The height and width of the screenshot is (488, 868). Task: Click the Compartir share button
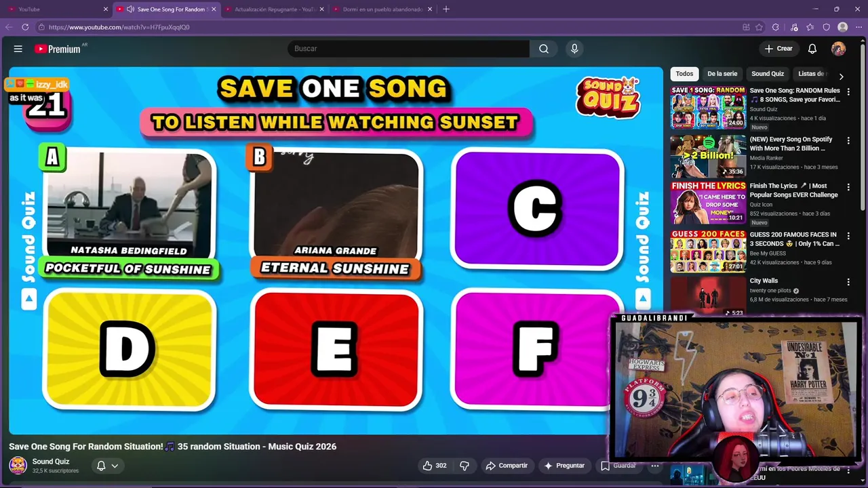pyautogui.click(x=506, y=466)
